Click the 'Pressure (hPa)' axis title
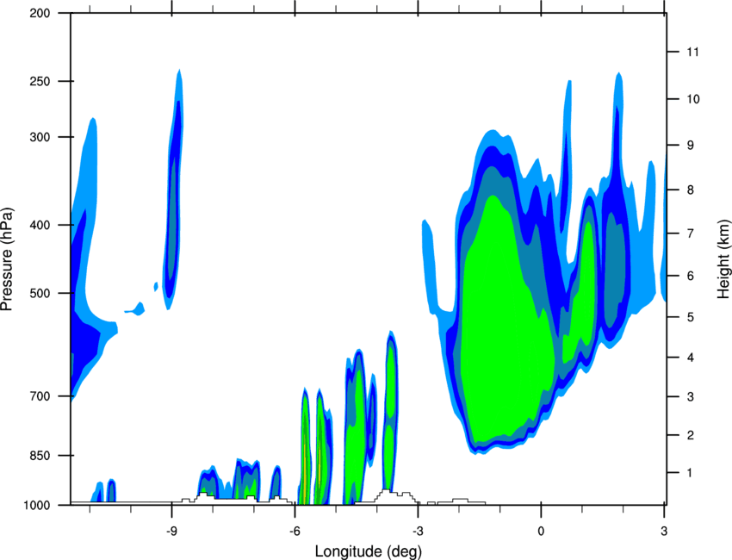 [x=7, y=259]
